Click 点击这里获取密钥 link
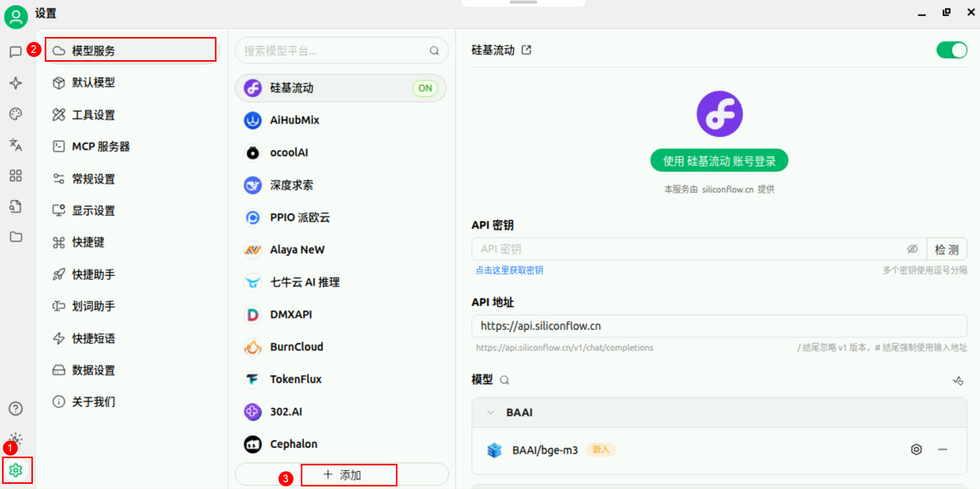 click(x=509, y=270)
